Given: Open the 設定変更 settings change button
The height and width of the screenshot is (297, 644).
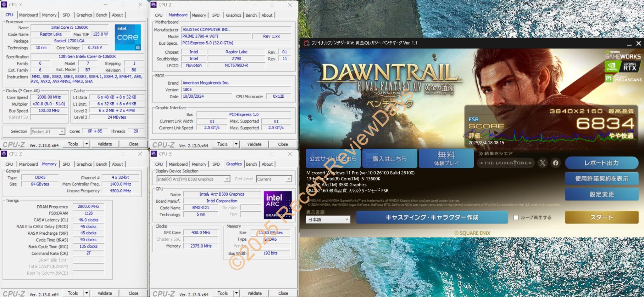Looking at the screenshot, I should (601, 194).
